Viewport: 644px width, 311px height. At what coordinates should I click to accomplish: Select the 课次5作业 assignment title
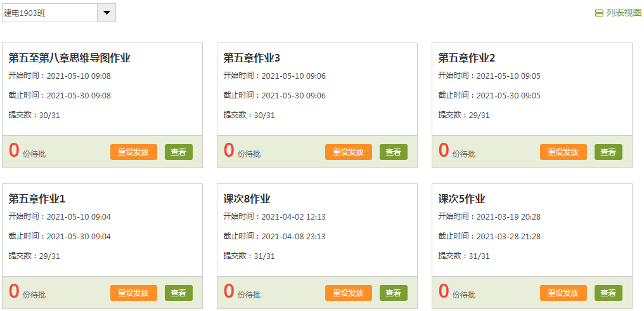461,199
